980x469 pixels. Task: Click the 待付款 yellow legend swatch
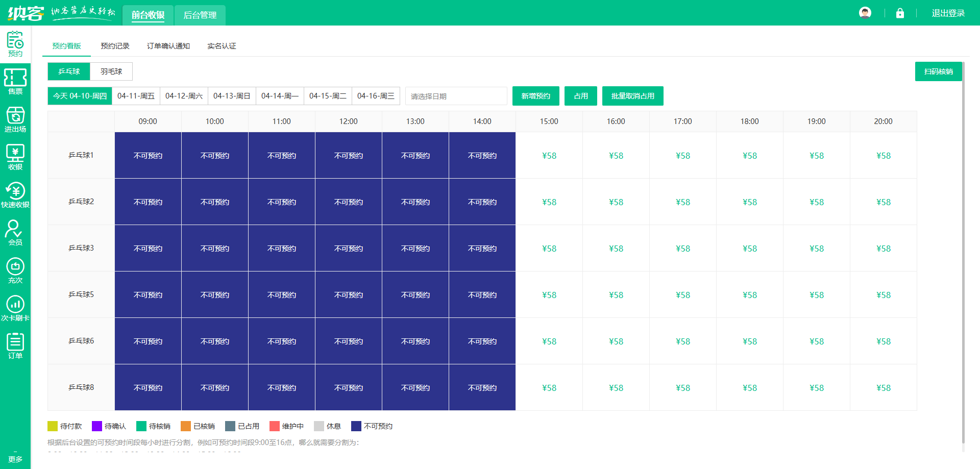coord(53,426)
